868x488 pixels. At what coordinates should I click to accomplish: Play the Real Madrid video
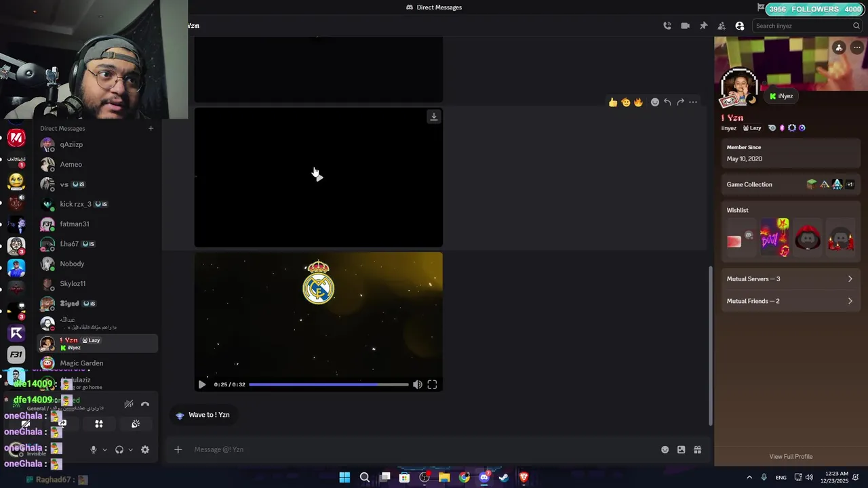(x=202, y=384)
